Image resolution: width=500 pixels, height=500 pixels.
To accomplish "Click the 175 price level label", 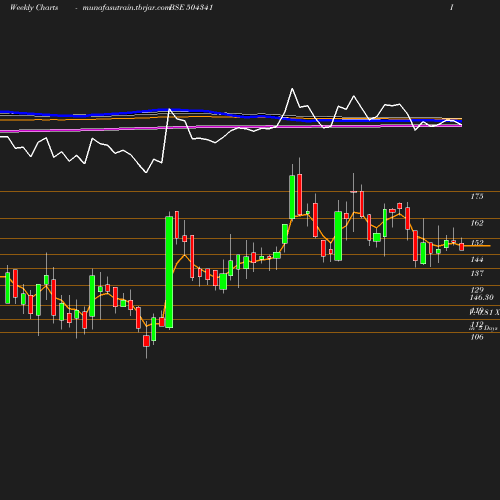I will 477,196.
